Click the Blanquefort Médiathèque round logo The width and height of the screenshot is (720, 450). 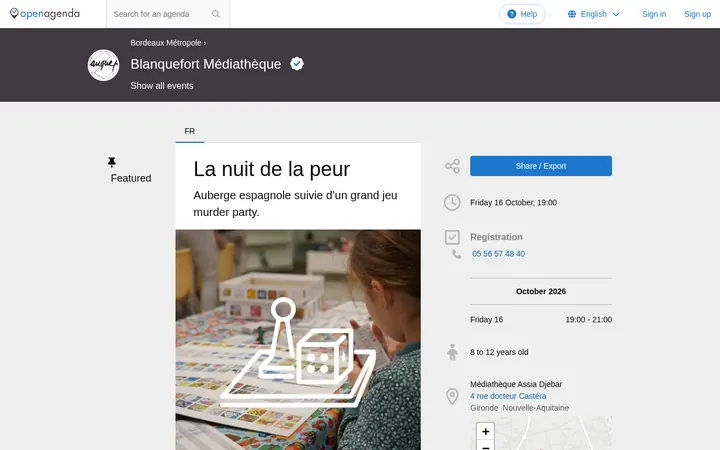pyautogui.click(x=103, y=65)
